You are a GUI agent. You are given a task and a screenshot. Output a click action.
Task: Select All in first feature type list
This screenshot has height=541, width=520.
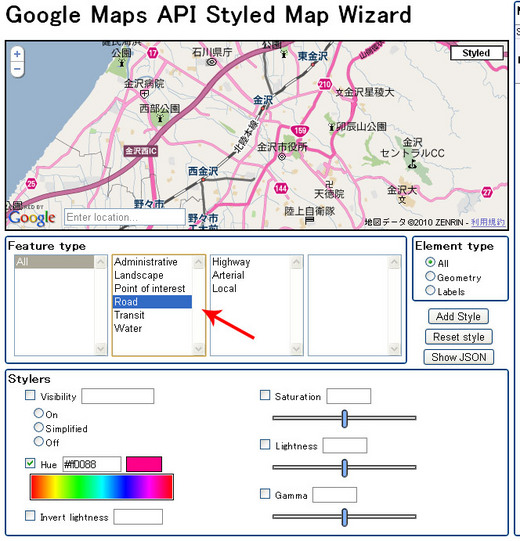54,262
